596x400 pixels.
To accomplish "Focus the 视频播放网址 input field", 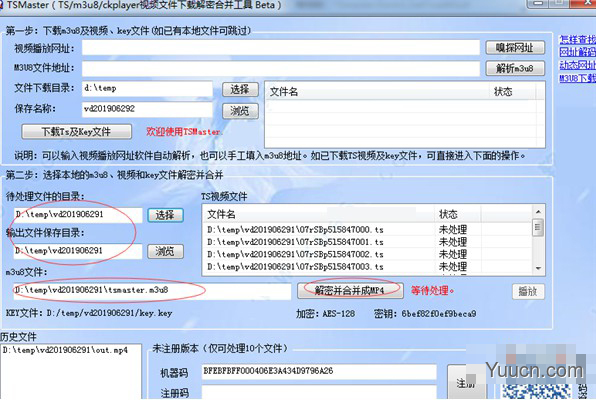I will (281, 48).
